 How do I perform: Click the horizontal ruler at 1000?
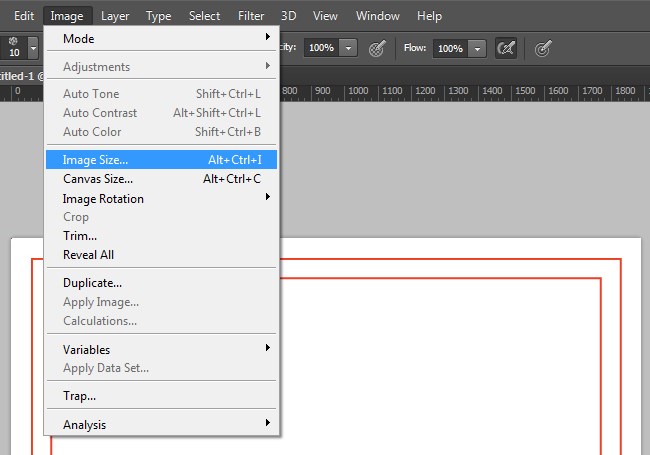click(x=358, y=91)
